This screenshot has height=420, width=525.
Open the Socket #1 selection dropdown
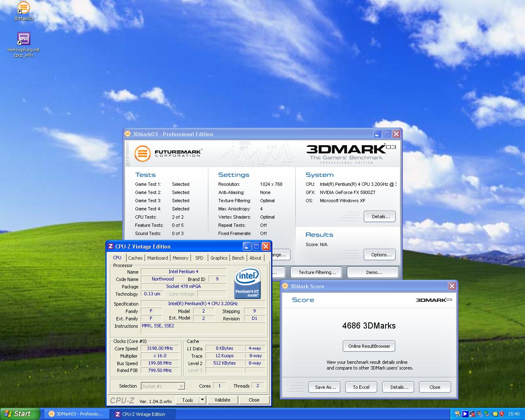163,386
